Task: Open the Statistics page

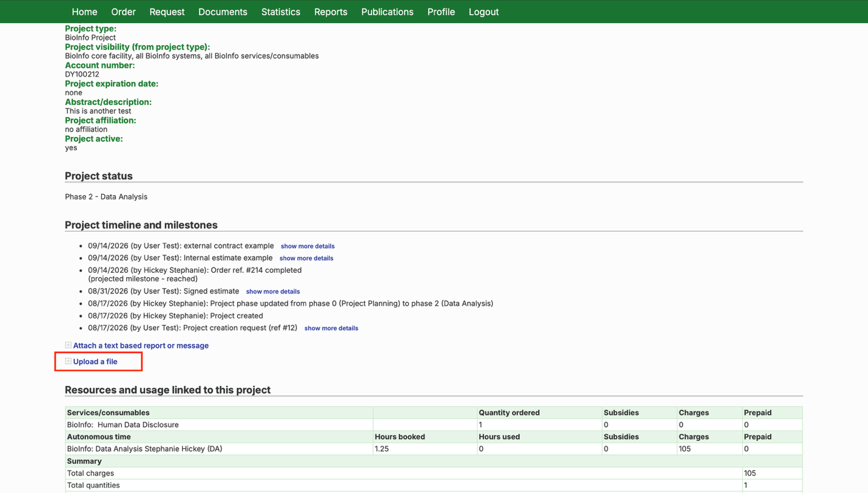Action: tap(281, 12)
